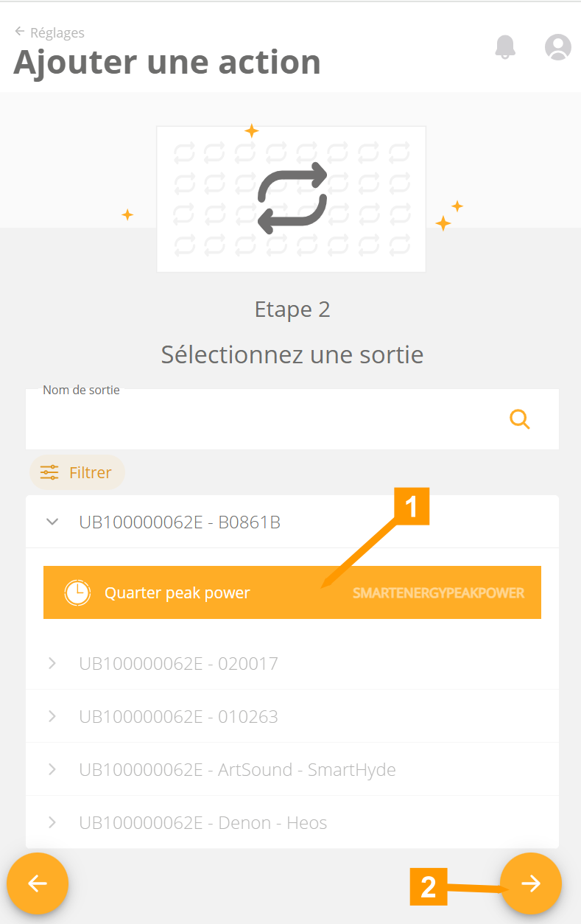This screenshot has width=581, height=924.
Task: Click the UB100000062E - Denon - Heos row title
Action: 203,822
